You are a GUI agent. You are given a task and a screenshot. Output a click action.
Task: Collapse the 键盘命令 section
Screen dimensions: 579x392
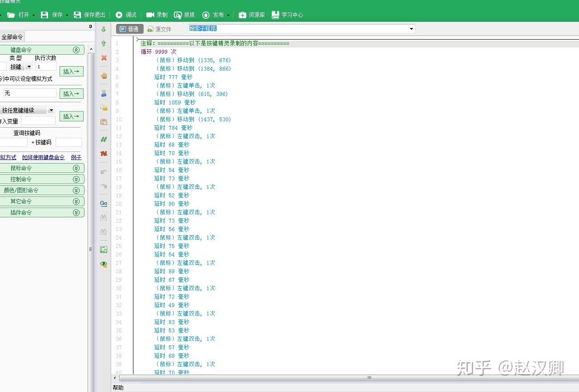tap(76, 50)
